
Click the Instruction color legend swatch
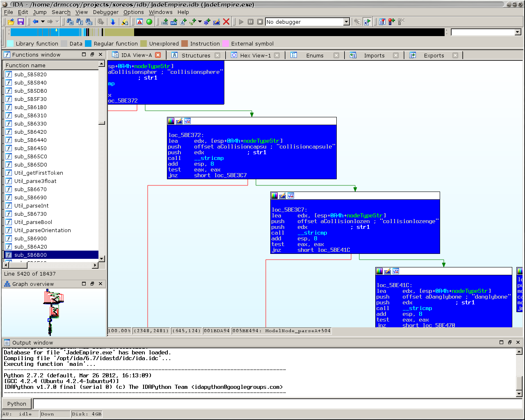click(185, 43)
